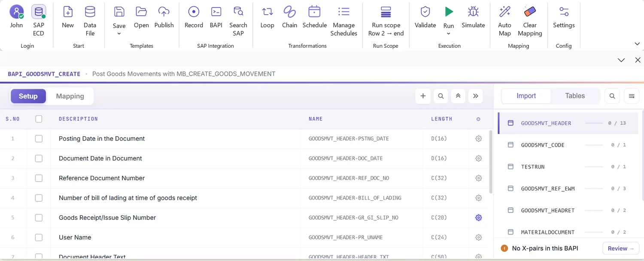The height and width of the screenshot is (261, 644).
Task: Click the Review button
Action: (620, 249)
